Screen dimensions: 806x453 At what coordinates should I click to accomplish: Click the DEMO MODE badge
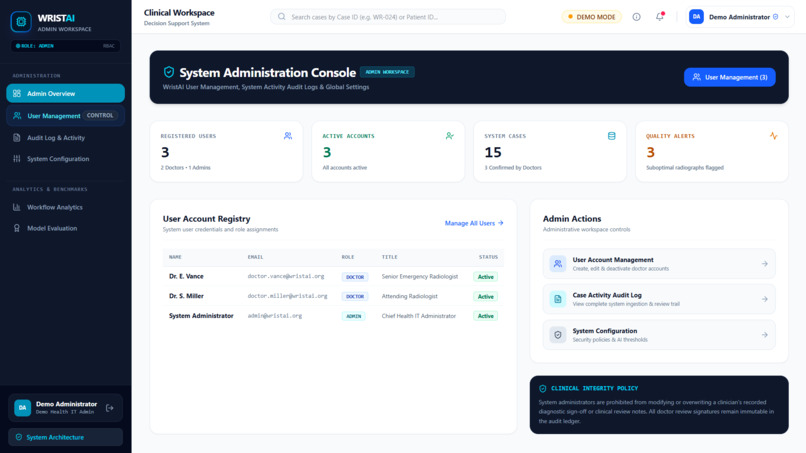(x=592, y=17)
